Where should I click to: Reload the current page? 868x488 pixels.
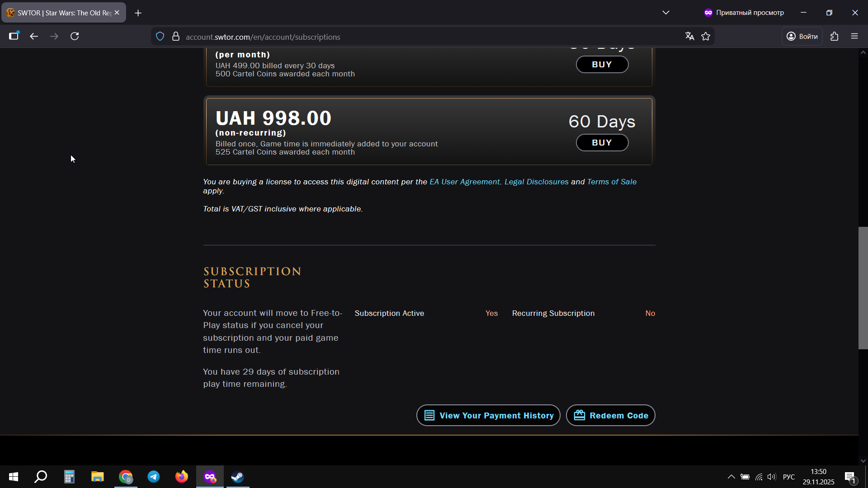pyautogui.click(x=75, y=36)
